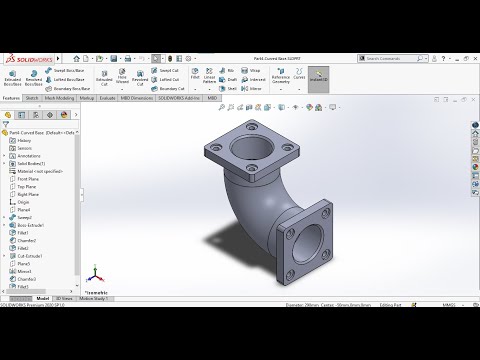Click the Extruded Boss/Base tool
Image resolution: width=480 pixels, height=360 pixels.
pos(12,78)
